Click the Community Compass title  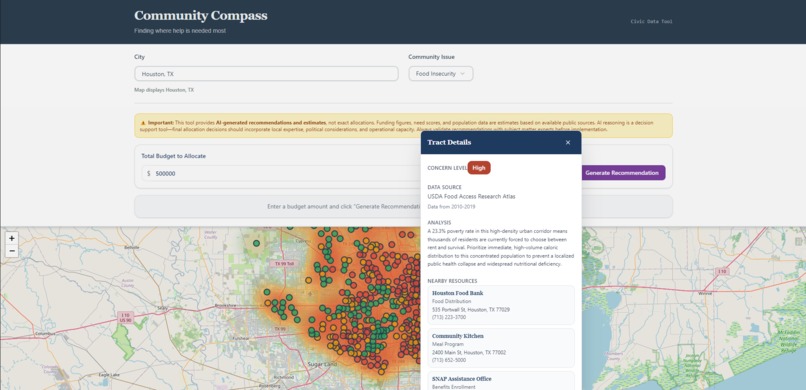click(200, 15)
